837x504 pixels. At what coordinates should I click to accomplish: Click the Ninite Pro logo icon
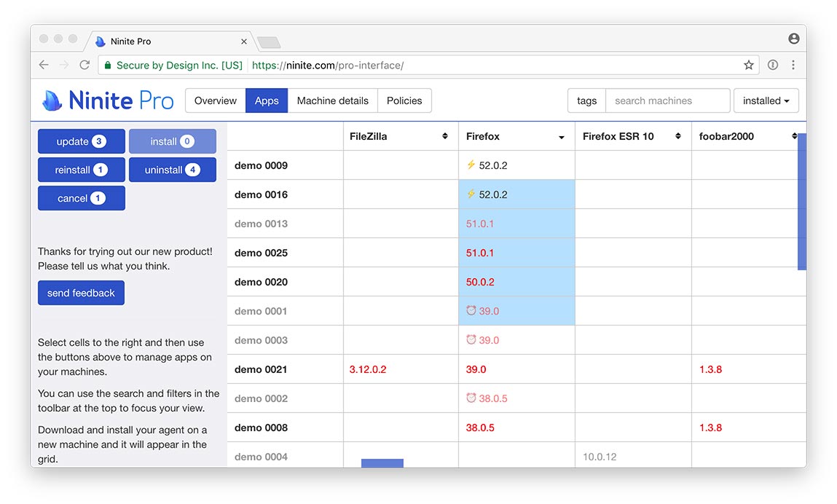[x=52, y=100]
